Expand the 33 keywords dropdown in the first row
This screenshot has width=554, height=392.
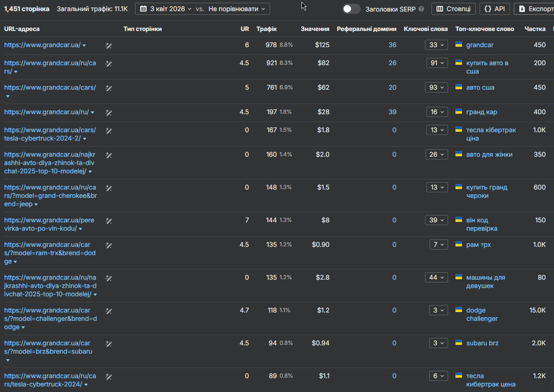(x=437, y=45)
